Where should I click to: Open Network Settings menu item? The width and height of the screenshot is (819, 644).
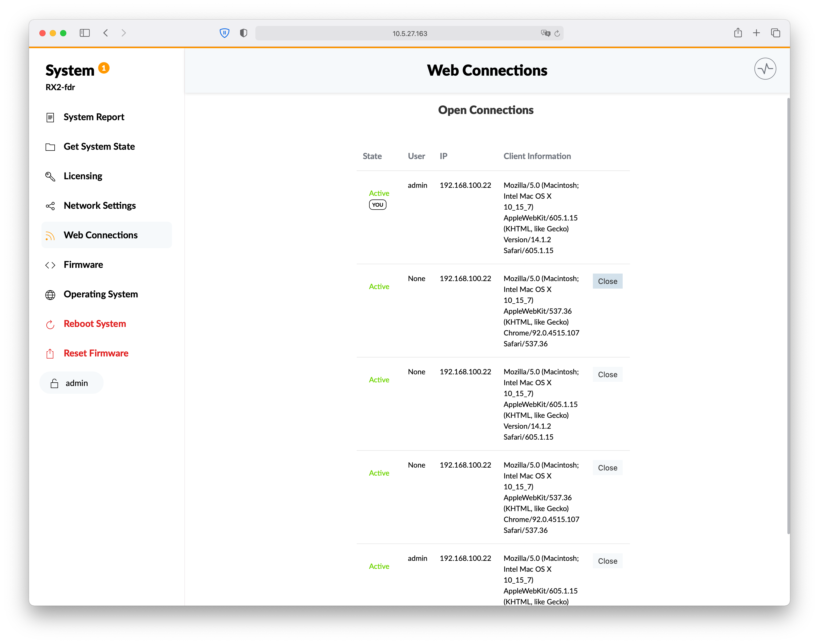pos(107,206)
